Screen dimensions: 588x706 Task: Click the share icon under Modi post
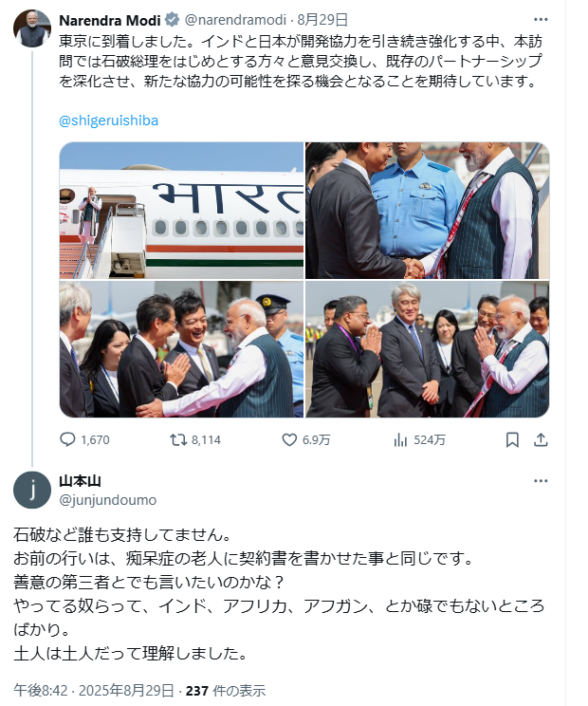click(541, 439)
